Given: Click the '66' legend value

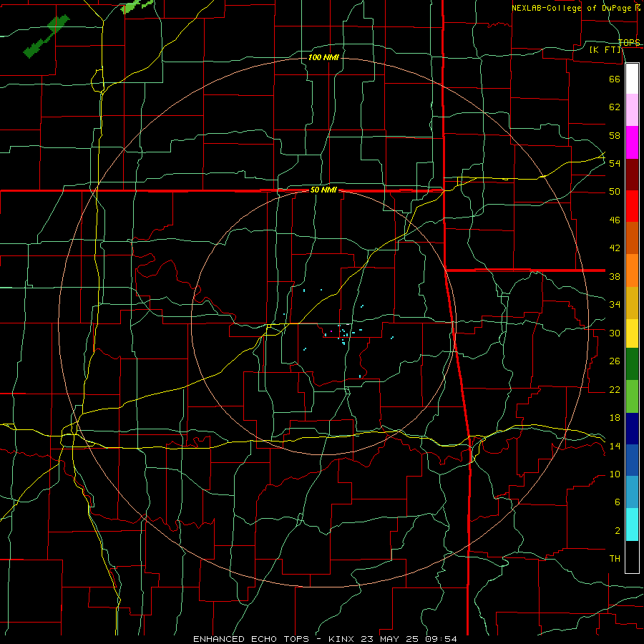Looking at the screenshot, I should coord(615,79).
